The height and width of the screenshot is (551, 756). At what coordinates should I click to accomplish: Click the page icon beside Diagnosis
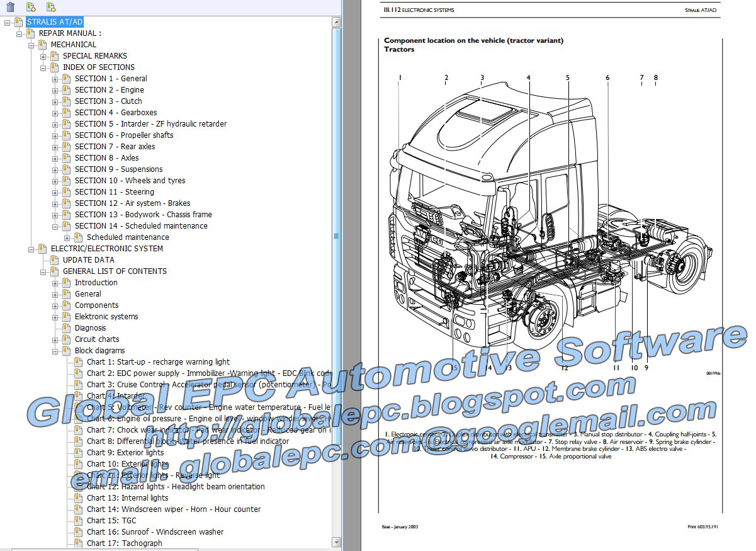(65, 327)
